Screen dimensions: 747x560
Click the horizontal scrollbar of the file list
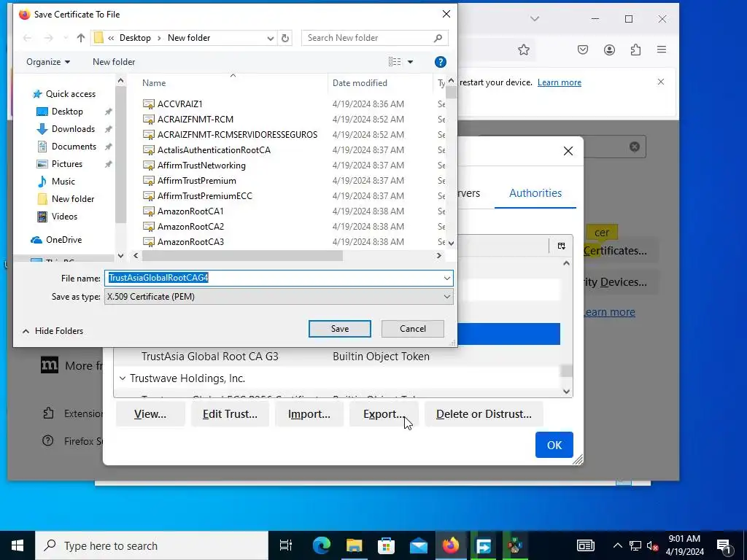pos(242,256)
